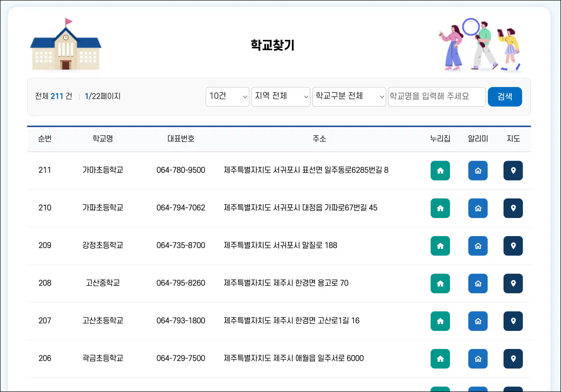Click address 애월읍 일주서로 6000
The width and height of the screenshot is (561, 392).
pos(329,358)
